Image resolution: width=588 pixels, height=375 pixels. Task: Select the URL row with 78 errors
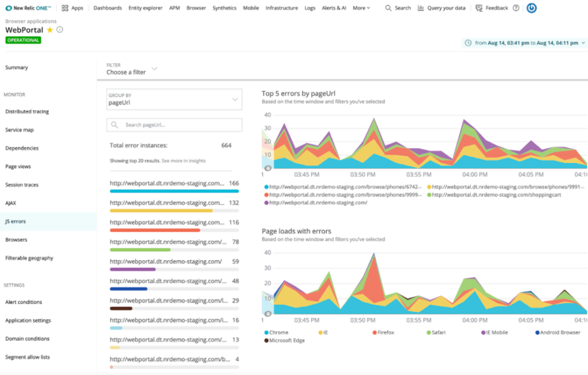pyautogui.click(x=175, y=244)
